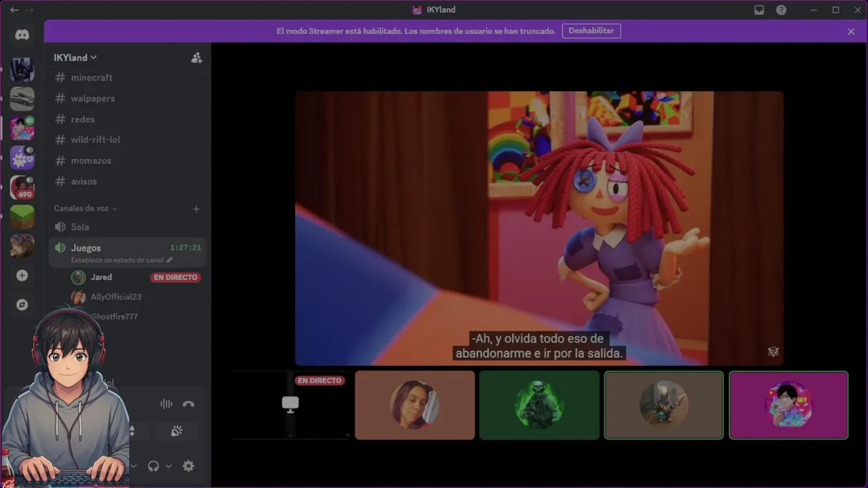Toggle deafen with the headphones icon
The height and width of the screenshot is (488, 868).
click(x=153, y=466)
